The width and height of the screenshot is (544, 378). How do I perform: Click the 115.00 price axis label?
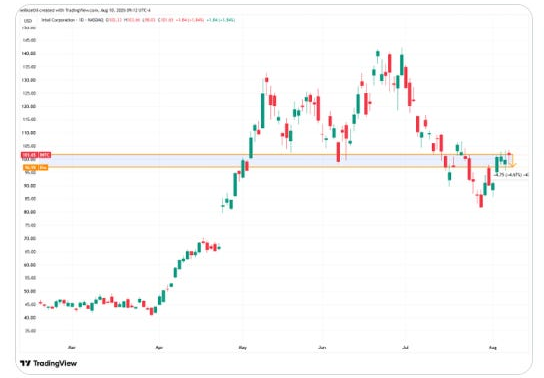coord(29,119)
